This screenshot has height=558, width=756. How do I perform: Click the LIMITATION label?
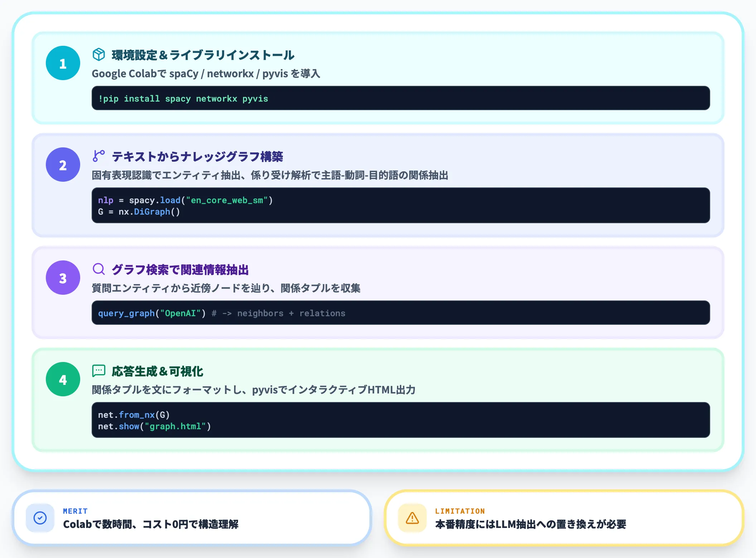460,511
